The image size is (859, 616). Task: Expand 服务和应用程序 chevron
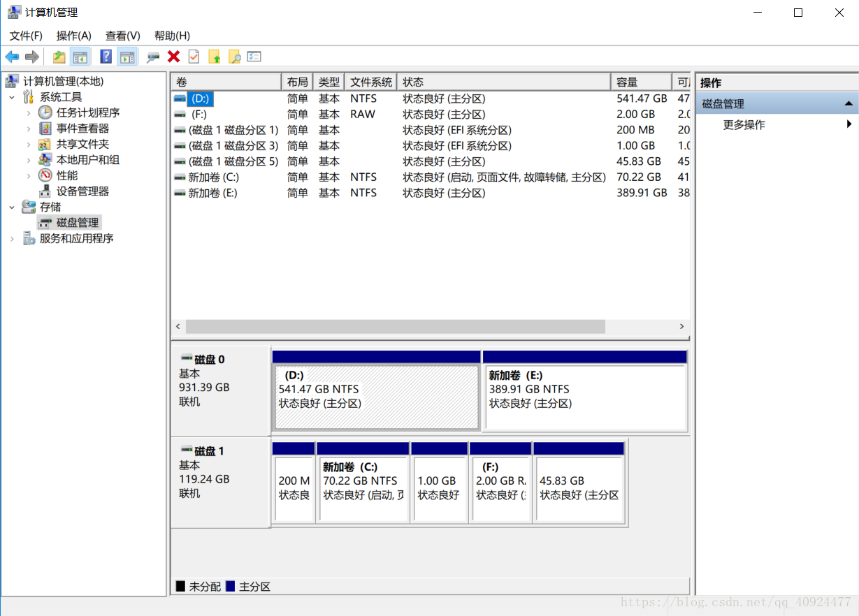[12, 238]
